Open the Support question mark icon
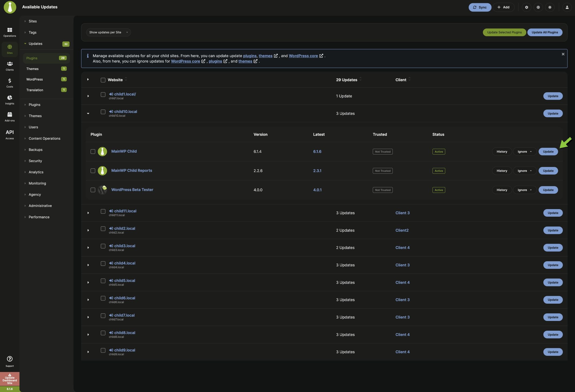The height and width of the screenshot is (392, 575). click(10, 359)
